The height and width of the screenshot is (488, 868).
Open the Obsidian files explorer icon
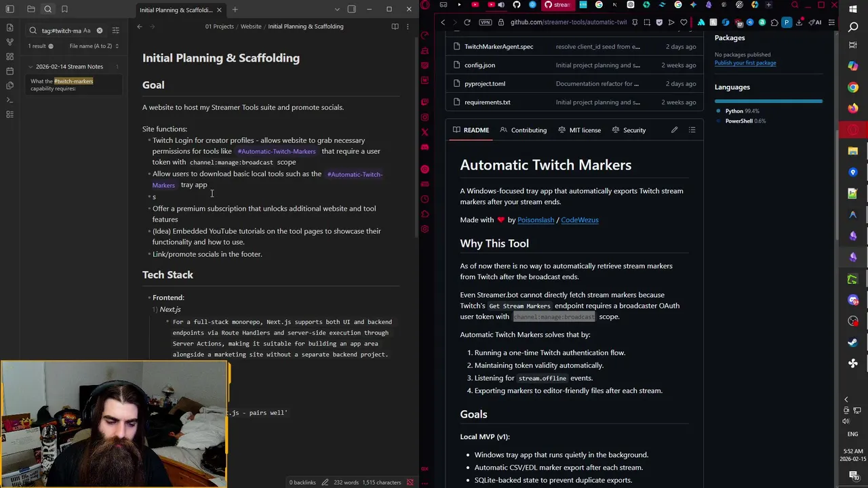[x=31, y=9]
